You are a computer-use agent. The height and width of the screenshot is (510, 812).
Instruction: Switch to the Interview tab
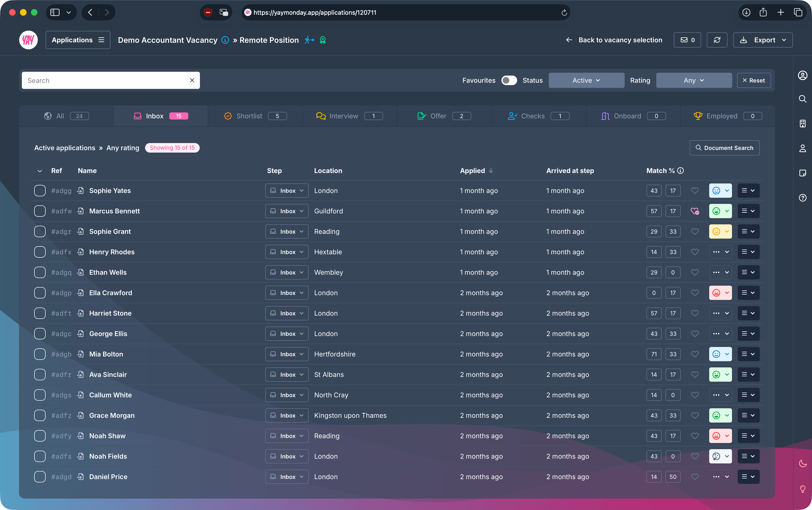tap(350, 116)
